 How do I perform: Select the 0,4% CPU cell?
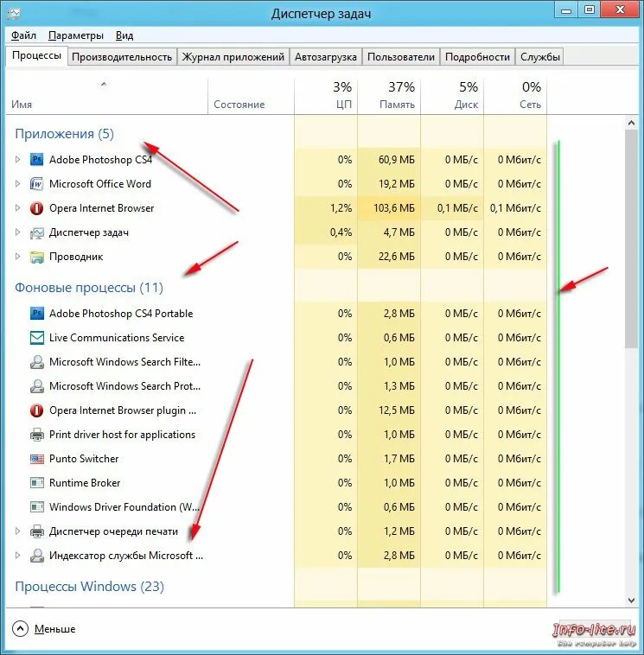tap(326, 232)
